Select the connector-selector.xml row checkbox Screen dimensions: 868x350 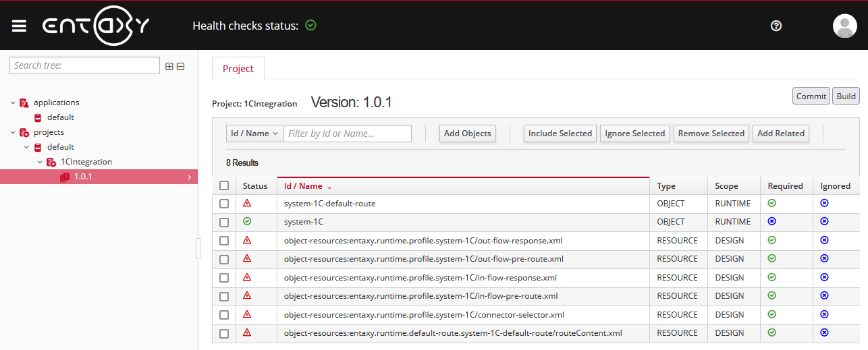coord(224,315)
